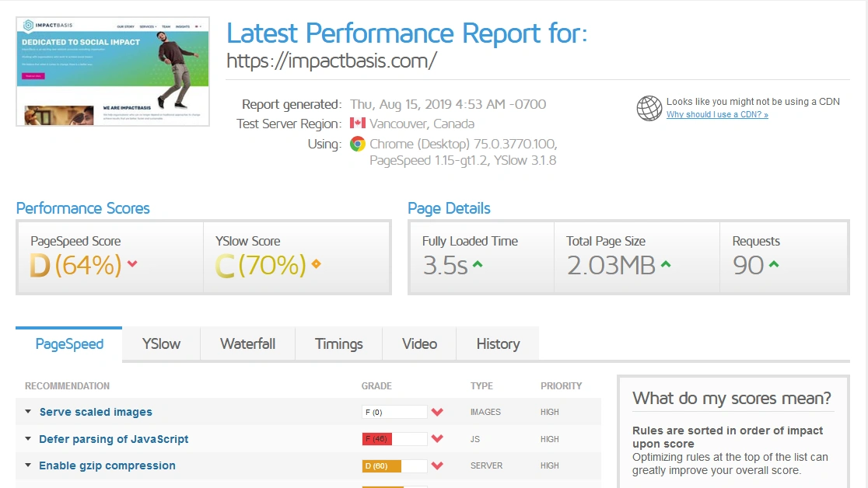The width and height of the screenshot is (868, 488).
Task: Open the Why should I use a CDN link
Action: [x=716, y=114]
